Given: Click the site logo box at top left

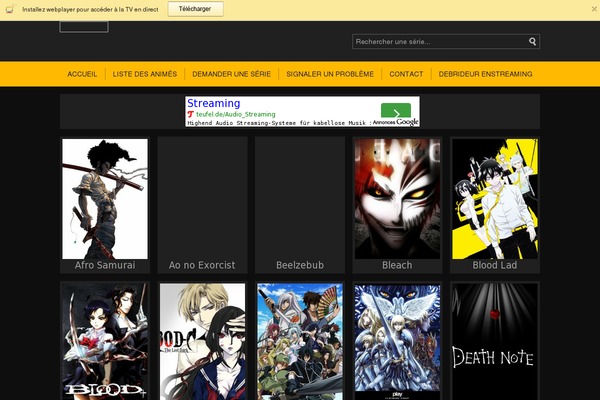Looking at the screenshot, I should [x=84, y=27].
